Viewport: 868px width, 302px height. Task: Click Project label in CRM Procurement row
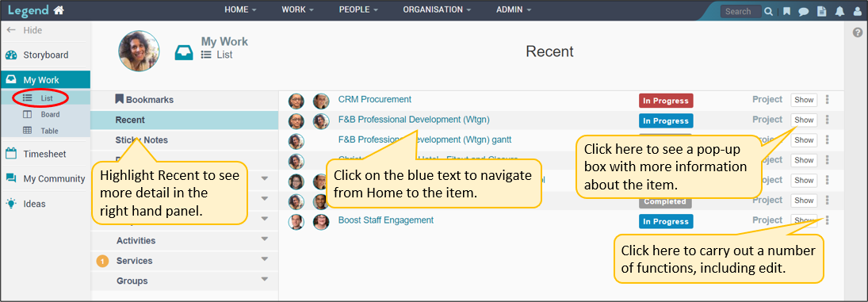767,100
